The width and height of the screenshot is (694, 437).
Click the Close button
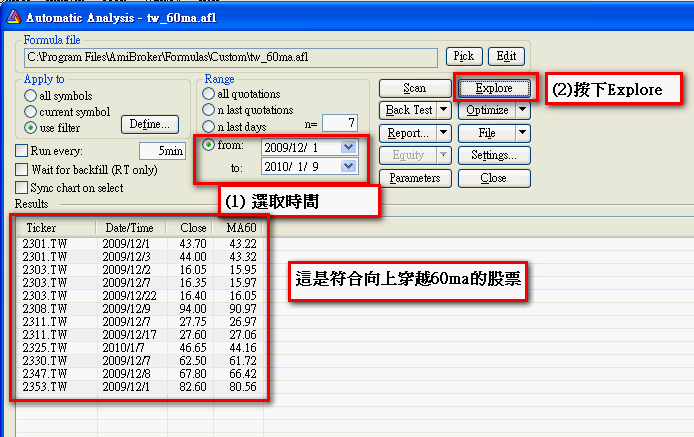coord(494,178)
